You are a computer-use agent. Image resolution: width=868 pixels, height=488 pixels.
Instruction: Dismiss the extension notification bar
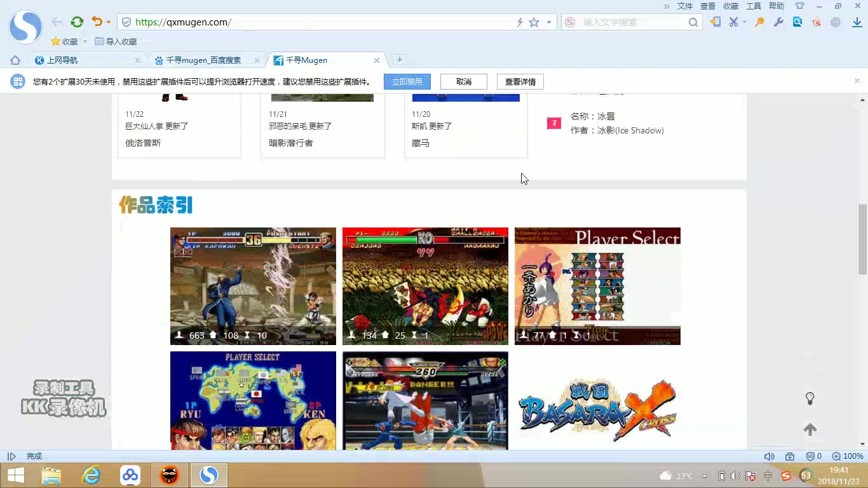(x=857, y=81)
